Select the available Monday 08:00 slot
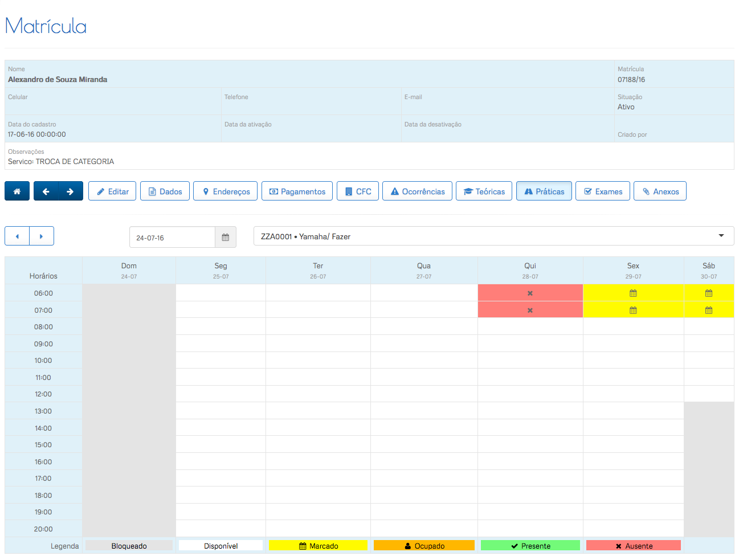This screenshot has height=560, width=739. point(221,327)
